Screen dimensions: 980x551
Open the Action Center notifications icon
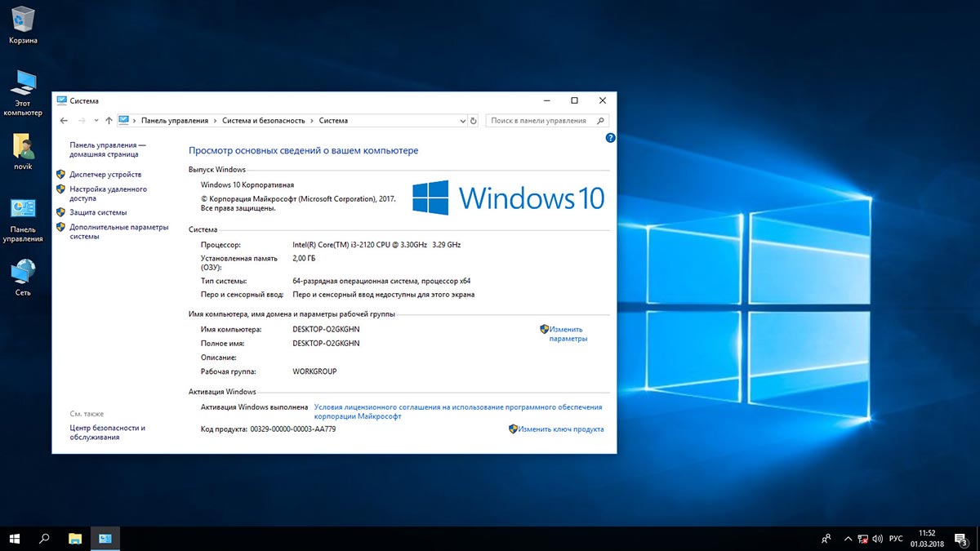[x=961, y=539]
